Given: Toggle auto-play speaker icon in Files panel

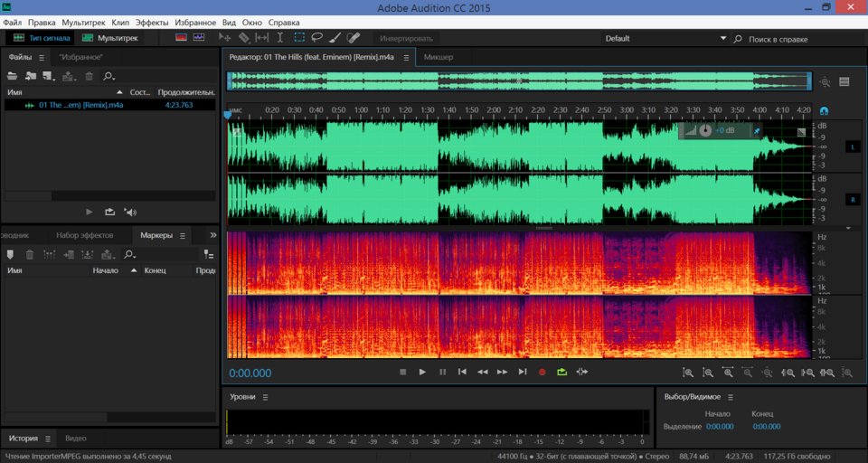Looking at the screenshot, I should (x=130, y=213).
